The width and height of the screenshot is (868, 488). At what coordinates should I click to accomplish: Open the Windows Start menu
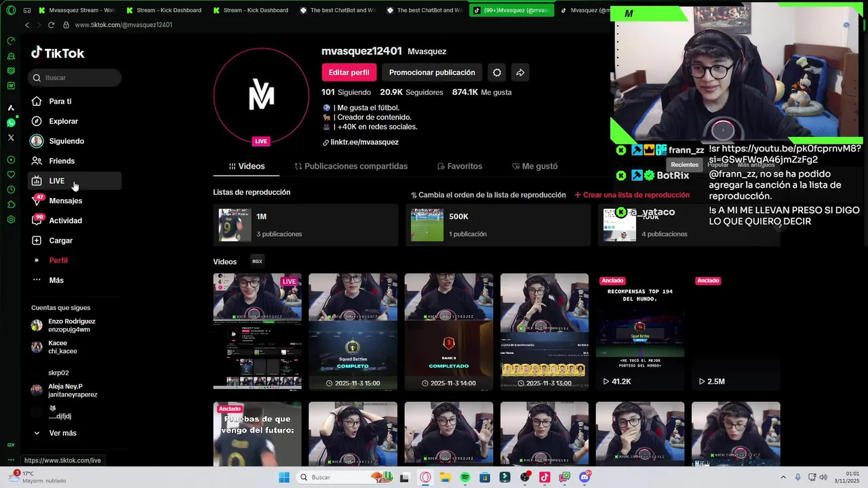click(x=283, y=477)
